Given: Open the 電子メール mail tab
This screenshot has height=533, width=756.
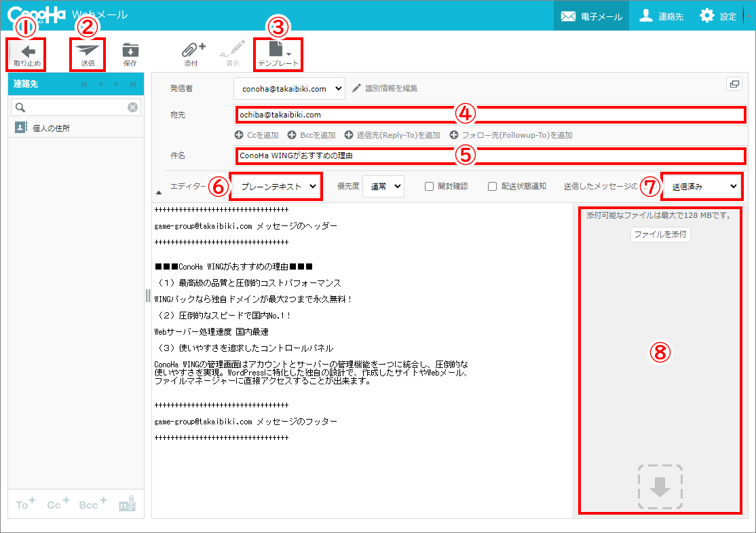Looking at the screenshot, I should [591, 16].
